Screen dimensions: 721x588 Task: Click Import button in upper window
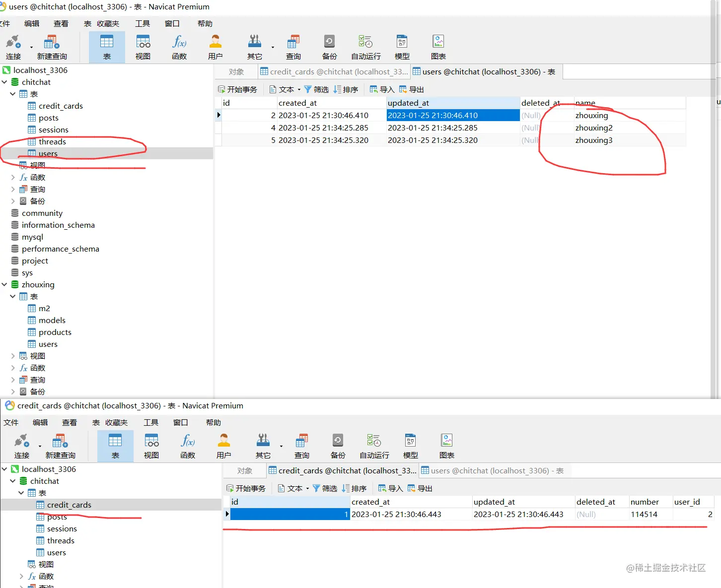(382, 89)
